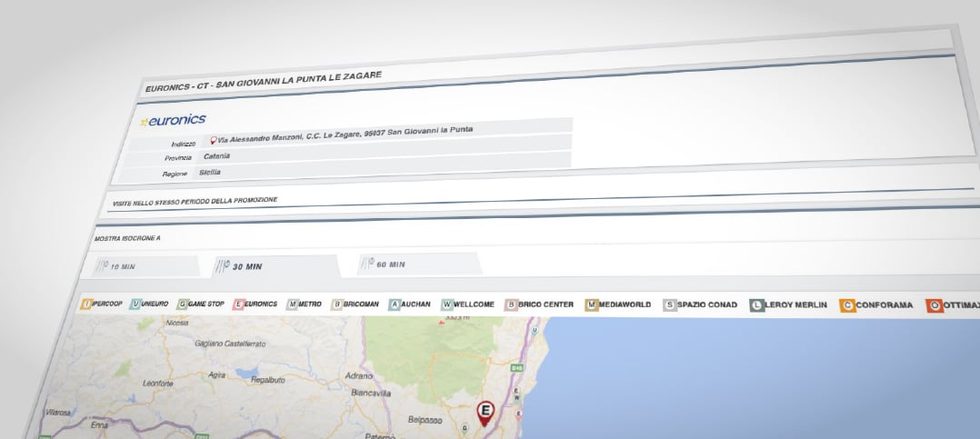The width and height of the screenshot is (980, 439).
Task: Toggle the Bricoman legend marker
Action: click(x=337, y=304)
